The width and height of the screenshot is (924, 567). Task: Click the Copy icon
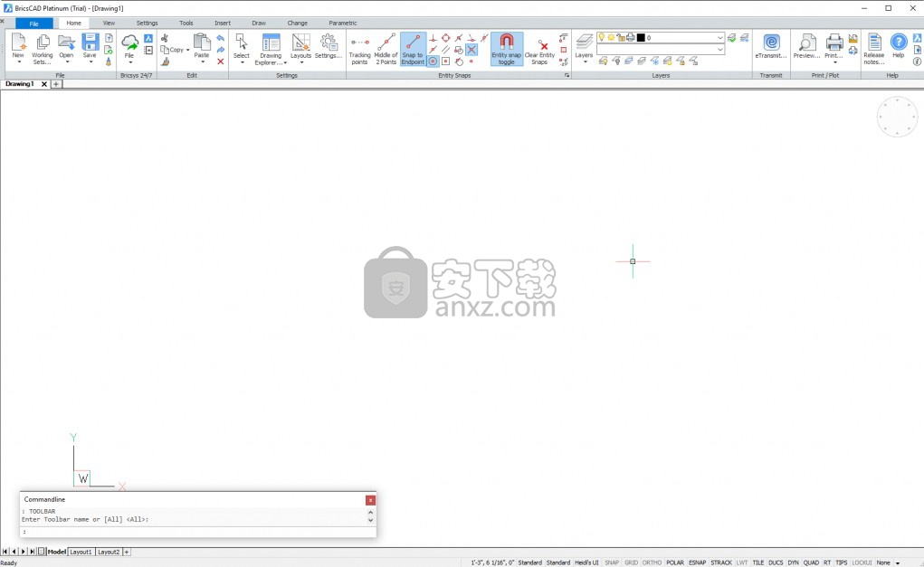(x=165, y=50)
